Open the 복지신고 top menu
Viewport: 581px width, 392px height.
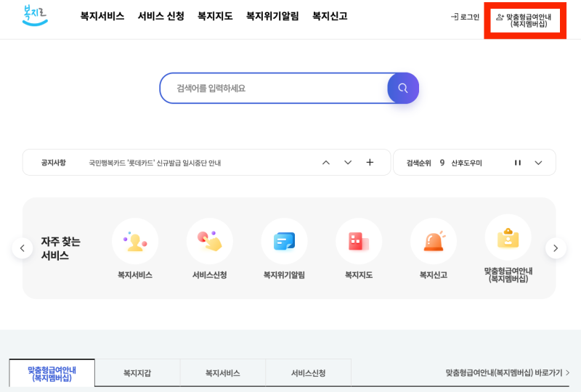pyautogui.click(x=330, y=16)
